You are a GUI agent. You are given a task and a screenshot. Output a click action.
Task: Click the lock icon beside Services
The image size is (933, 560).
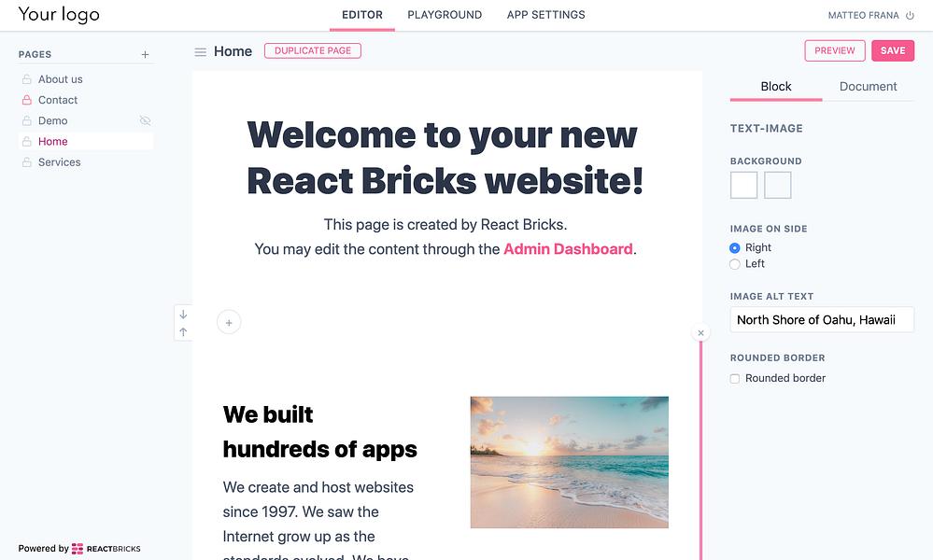[x=27, y=162]
